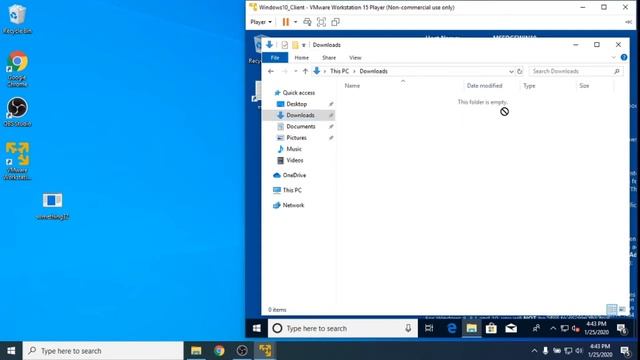Select Music in the navigation pane
This screenshot has width=640, height=360.
pyautogui.click(x=294, y=149)
